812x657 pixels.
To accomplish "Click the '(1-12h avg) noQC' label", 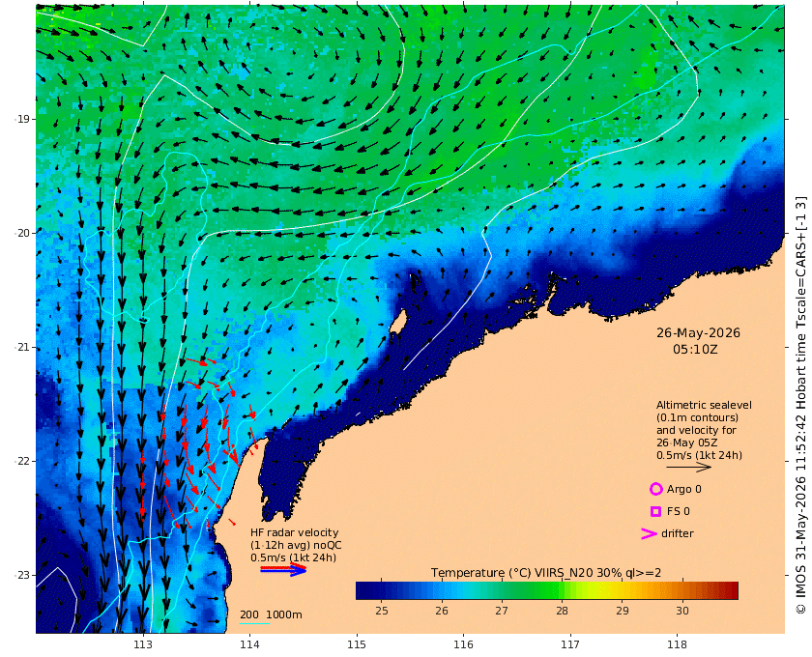I will 296,545.
